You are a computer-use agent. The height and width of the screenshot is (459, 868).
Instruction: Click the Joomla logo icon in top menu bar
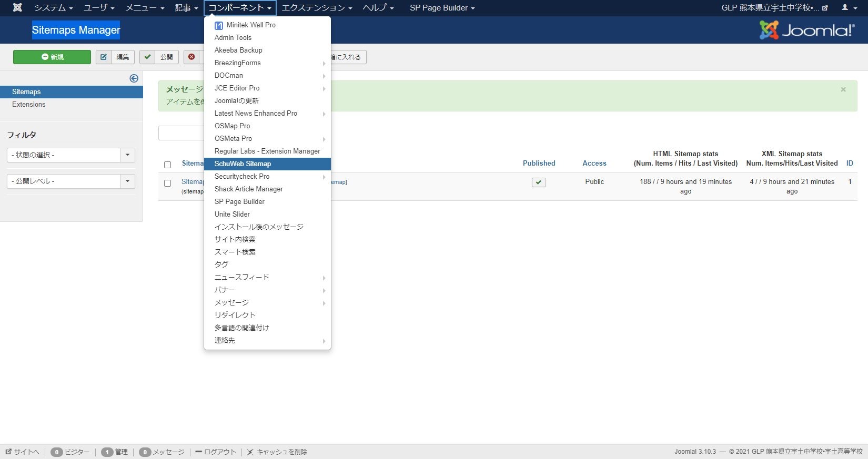tap(17, 8)
